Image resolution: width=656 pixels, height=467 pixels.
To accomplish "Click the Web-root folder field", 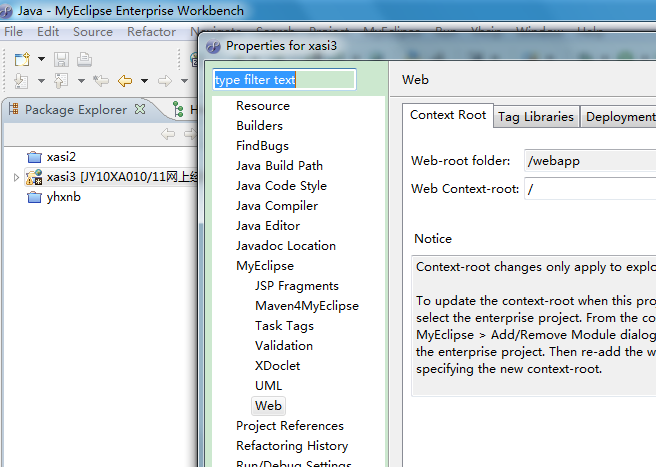I will click(x=590, y=161).
